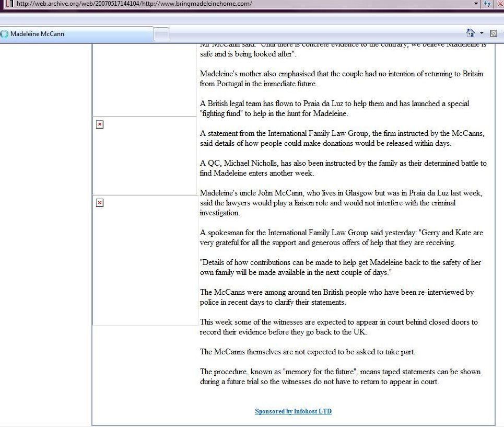The height and width of the screenshot is (427, 504).
Task: Follow the Sponsored by Infohost LTD link
Action: point(293,411)
